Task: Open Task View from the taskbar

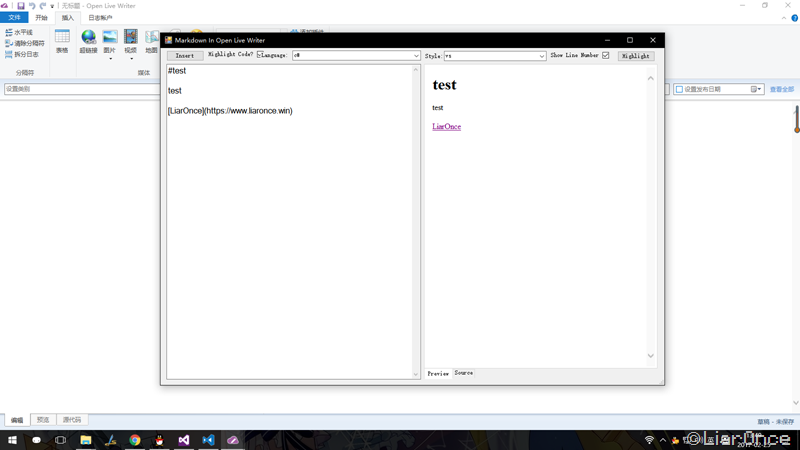Action: (60, 440)
